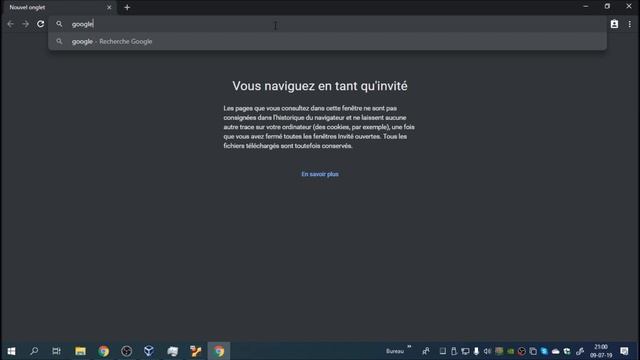
Task: Open the orange tool app on taskbar
Action: (x=196, y=351)
